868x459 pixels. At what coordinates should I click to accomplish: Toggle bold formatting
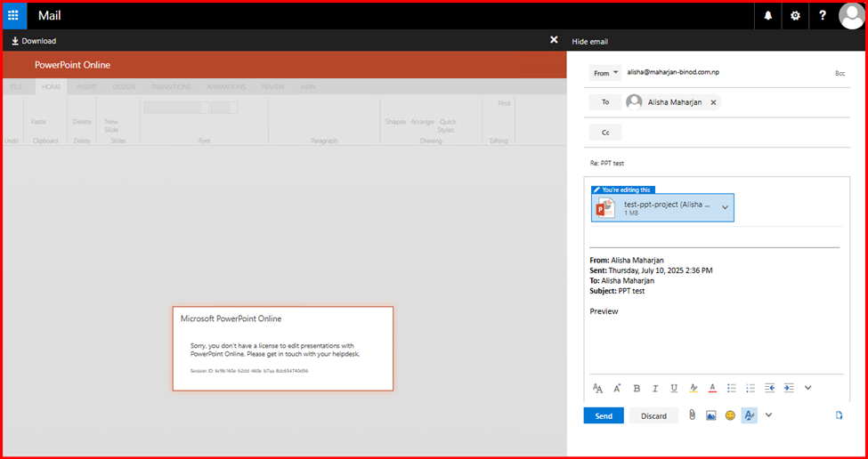point(637,388)
